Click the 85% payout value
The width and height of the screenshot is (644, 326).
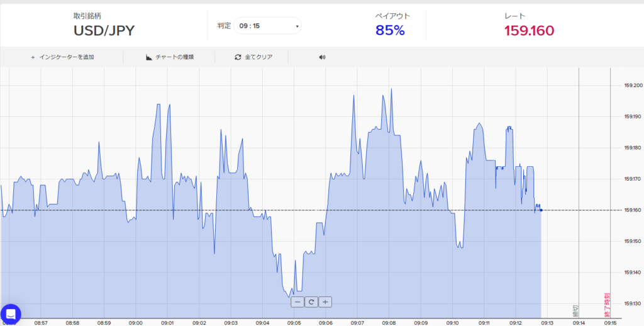(x=390, y=30)
